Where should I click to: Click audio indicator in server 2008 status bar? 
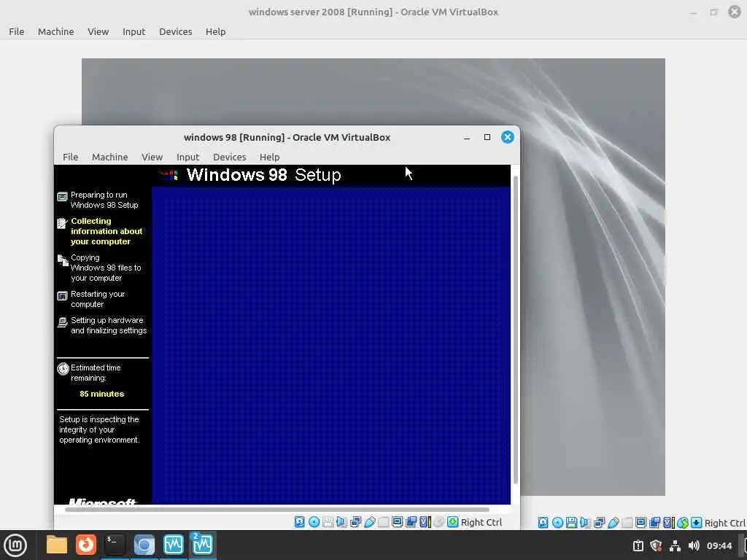point(585,523)
